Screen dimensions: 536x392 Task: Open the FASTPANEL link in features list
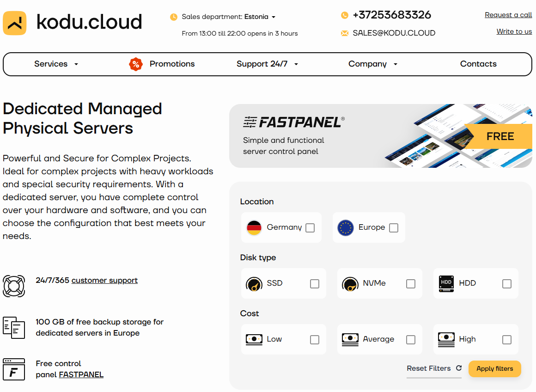coord(81,374)
